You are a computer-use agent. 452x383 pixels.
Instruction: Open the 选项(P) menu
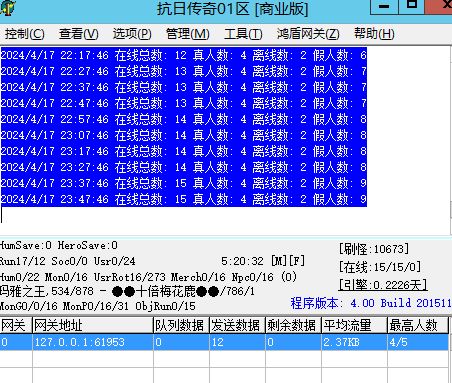point(132,34)
